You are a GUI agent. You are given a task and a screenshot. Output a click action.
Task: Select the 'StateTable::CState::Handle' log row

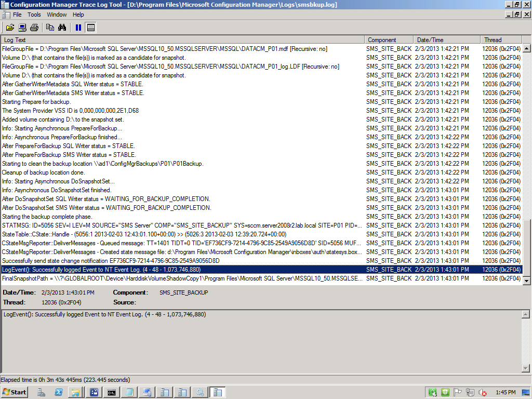pos(261,234)
